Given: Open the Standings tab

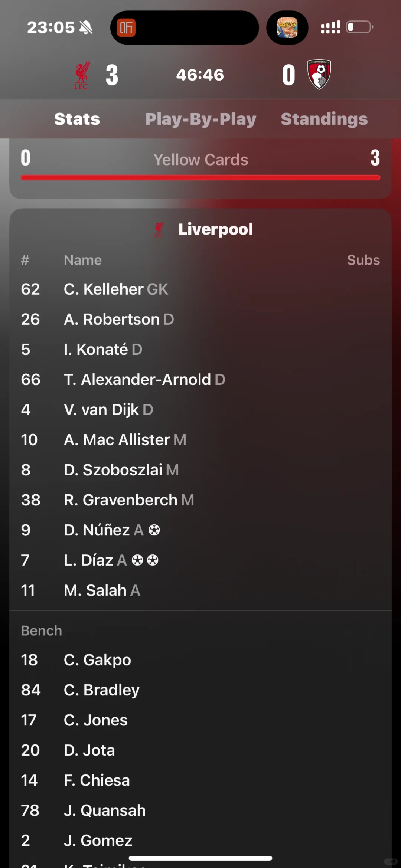Looking at the screenshot, I should (x=324, y=119).
